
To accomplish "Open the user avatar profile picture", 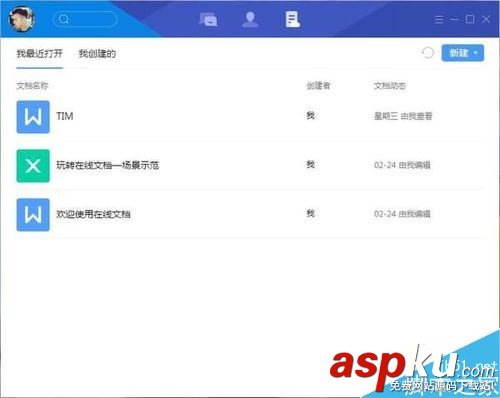I will point(22,19).
